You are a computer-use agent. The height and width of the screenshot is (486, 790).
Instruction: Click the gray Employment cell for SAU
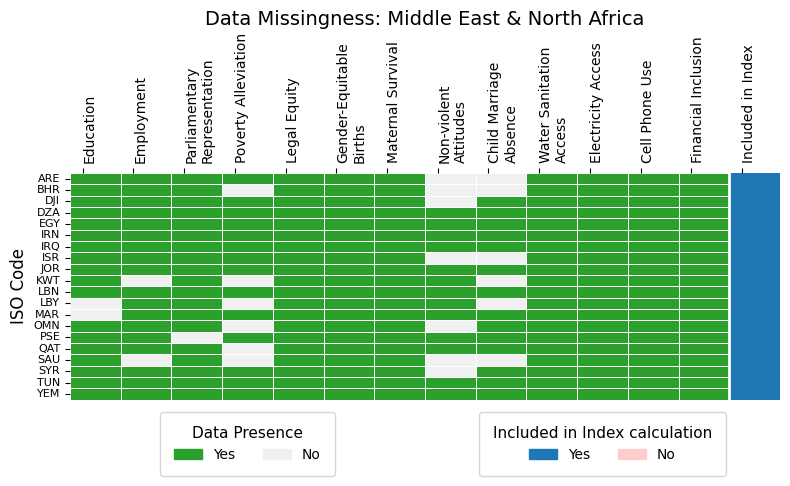[146, 360]
